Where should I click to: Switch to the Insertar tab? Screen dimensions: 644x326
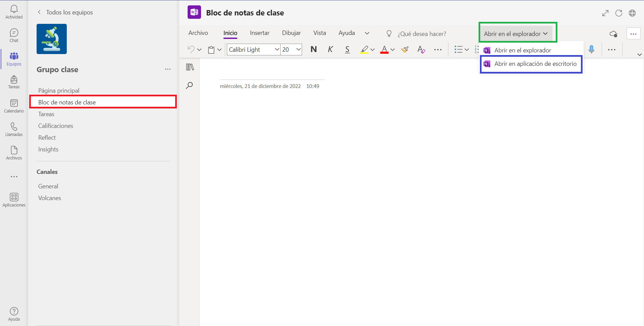(x=260, y=33)
